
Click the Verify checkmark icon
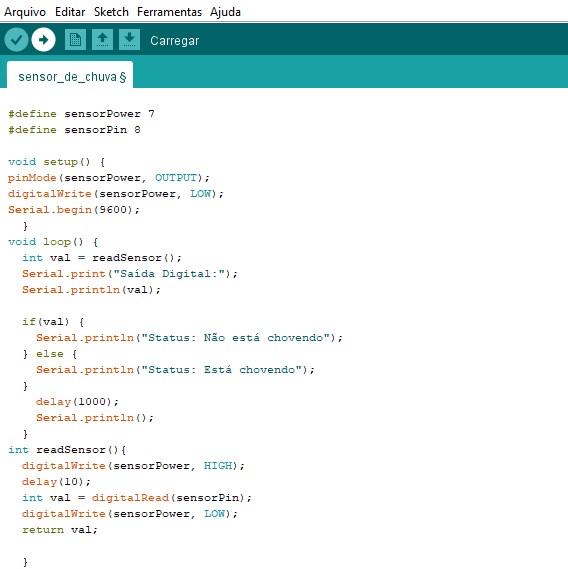[16, 40]
